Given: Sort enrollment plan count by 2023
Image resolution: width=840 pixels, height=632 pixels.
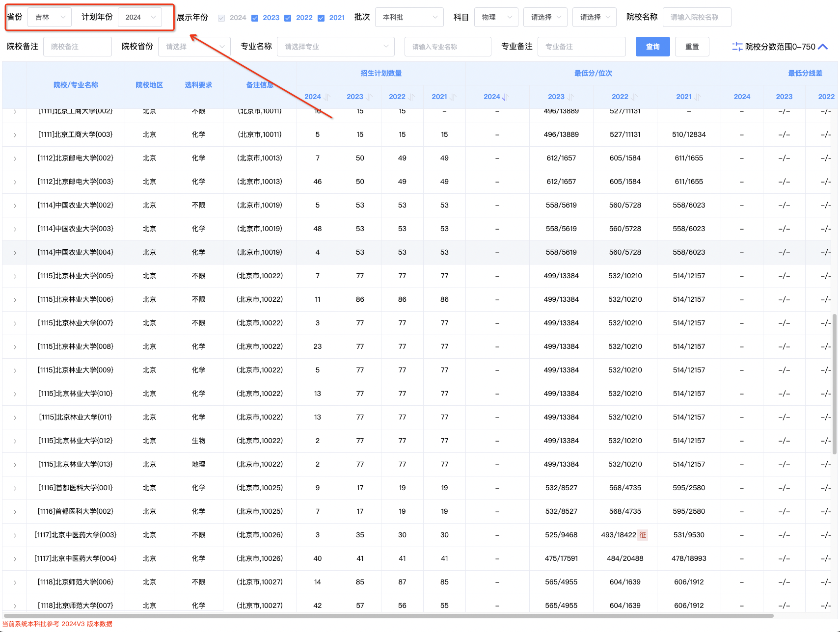Looking at the screenshot, I should point(370,97).
